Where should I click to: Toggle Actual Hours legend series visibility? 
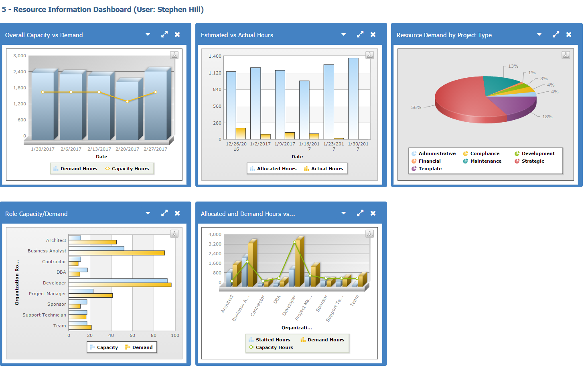pyautogui.click(x=323, y=169)
